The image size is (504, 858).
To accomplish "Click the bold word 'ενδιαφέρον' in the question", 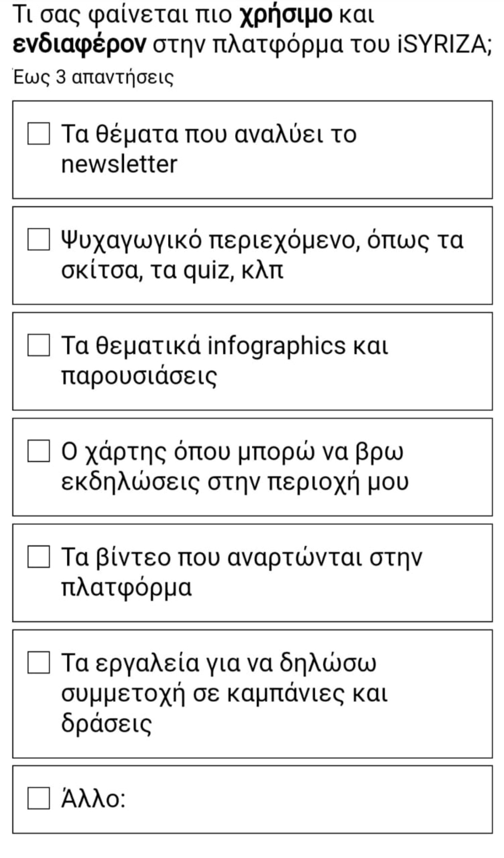I will click(x=79, y=45).
